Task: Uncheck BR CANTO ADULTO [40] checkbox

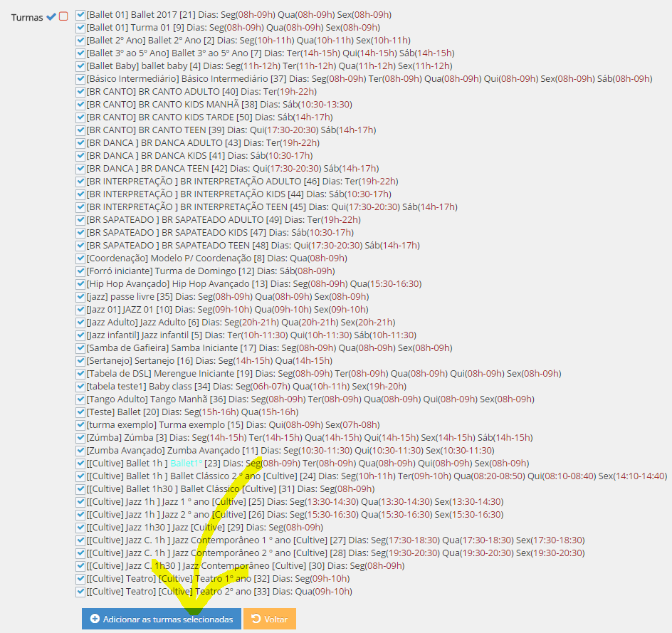Action: 80,92
